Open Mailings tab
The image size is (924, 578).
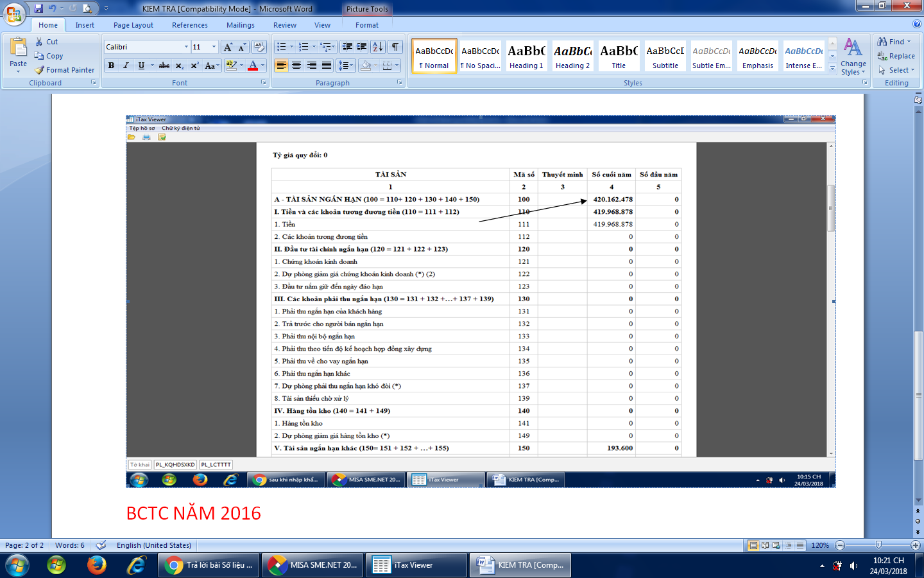241,25
